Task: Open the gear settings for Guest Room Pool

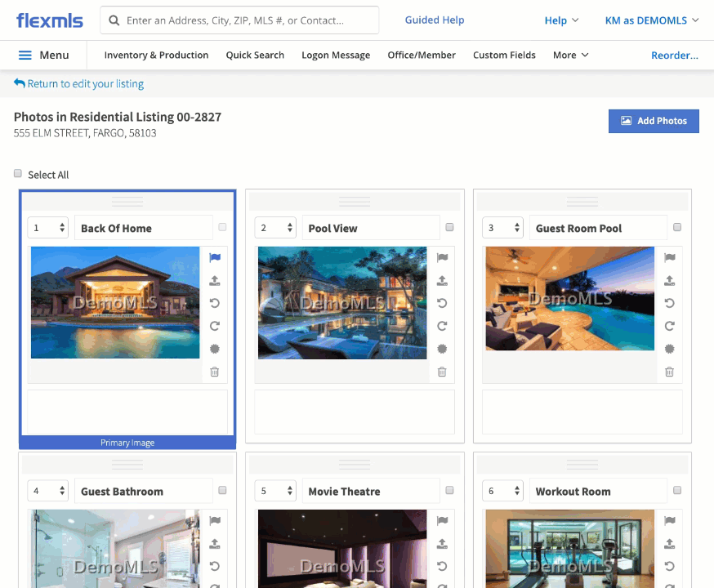Action: (669, 349)
